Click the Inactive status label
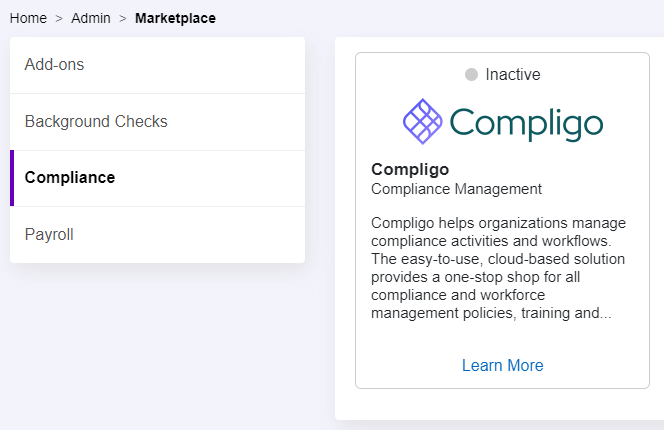This screenshot has height=430, width=664. 513,75
